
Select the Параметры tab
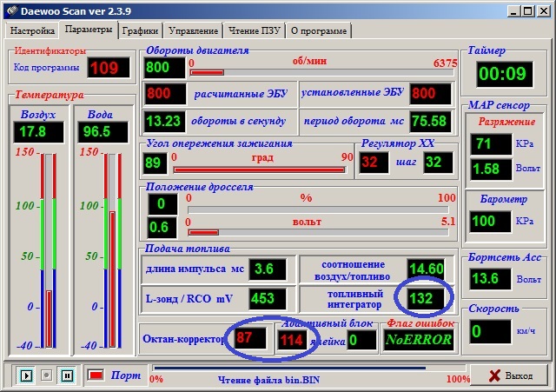[89, 30]
